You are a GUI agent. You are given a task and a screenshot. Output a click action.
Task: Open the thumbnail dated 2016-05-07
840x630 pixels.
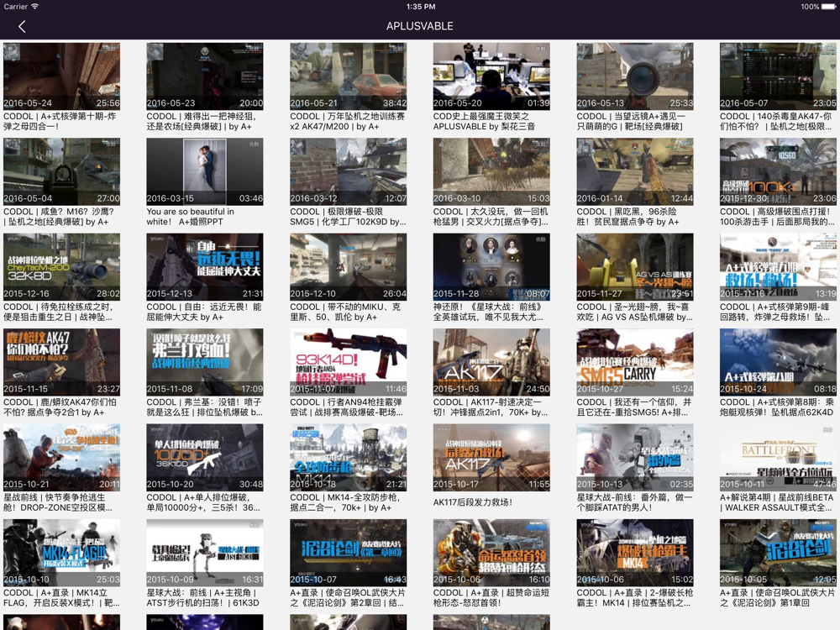[778, 76]
